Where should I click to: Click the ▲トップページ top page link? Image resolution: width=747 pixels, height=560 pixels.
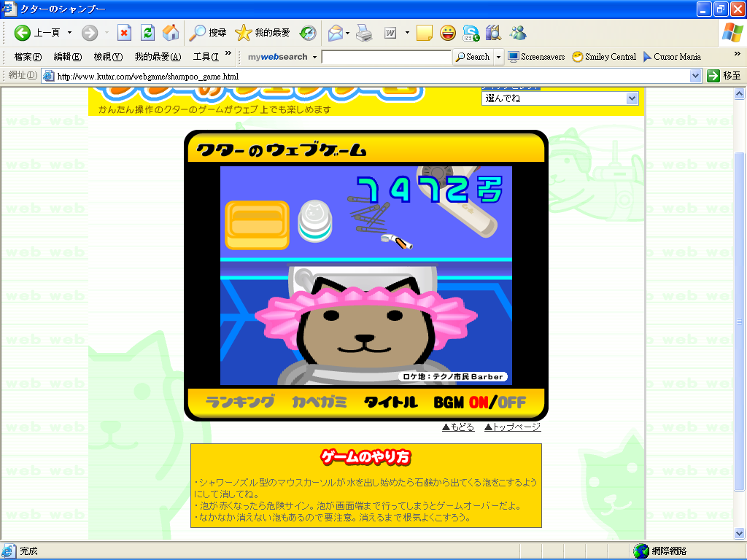[x=513, y=427]
